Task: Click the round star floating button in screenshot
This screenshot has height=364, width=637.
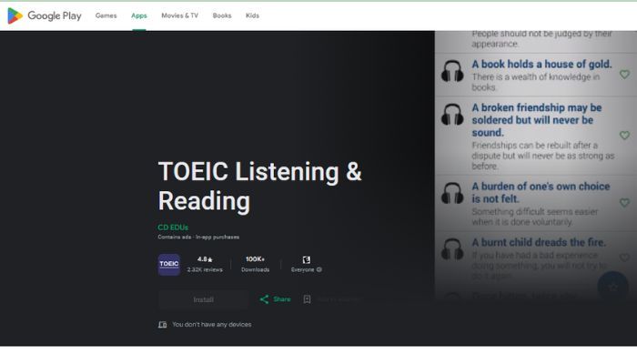Action: pyautogui.click(x=613, y=287)
